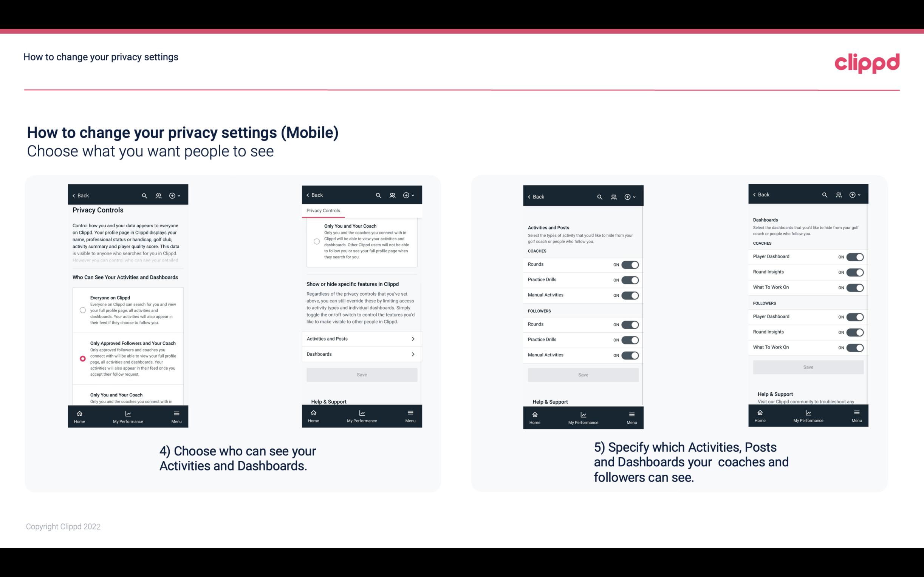
Task: Click the search icon in top navigation bar
Action: (x=144, y=196)
